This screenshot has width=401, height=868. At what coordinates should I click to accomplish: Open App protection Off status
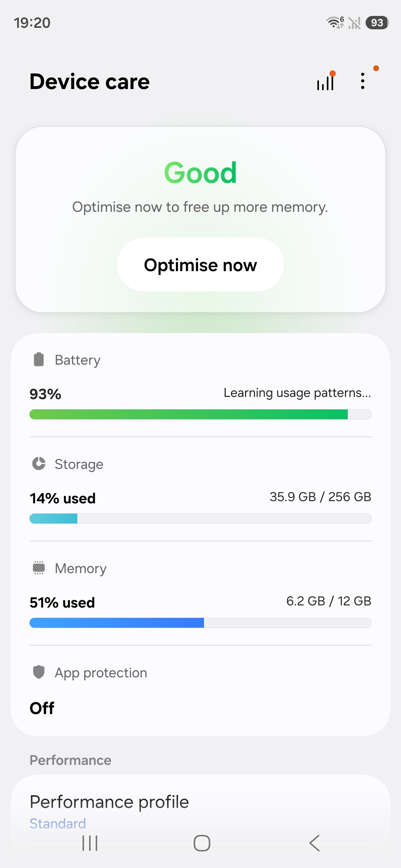click(42, 708)
